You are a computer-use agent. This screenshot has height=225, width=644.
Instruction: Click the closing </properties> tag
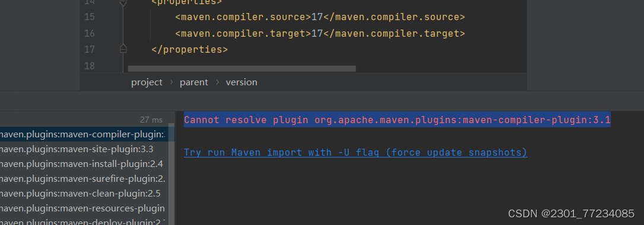[x=189, y=50]
